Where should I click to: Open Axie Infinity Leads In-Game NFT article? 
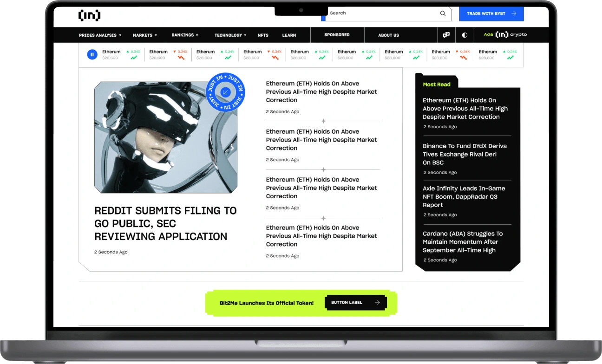[464, 197]
